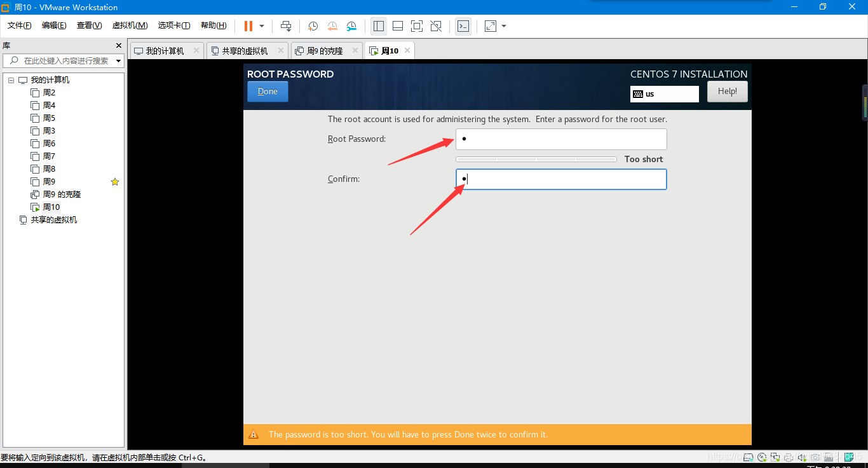
Task: Close the 周10 tab
Action: (x=407, y=50)
